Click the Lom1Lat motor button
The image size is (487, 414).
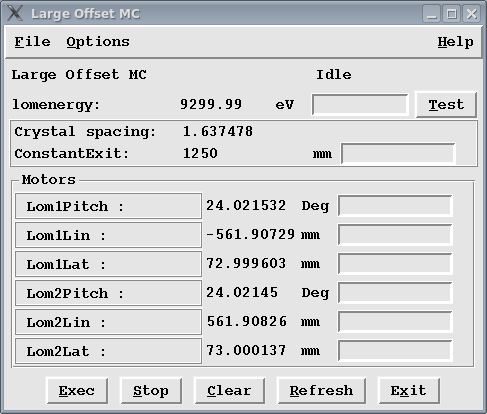[108, 264]
